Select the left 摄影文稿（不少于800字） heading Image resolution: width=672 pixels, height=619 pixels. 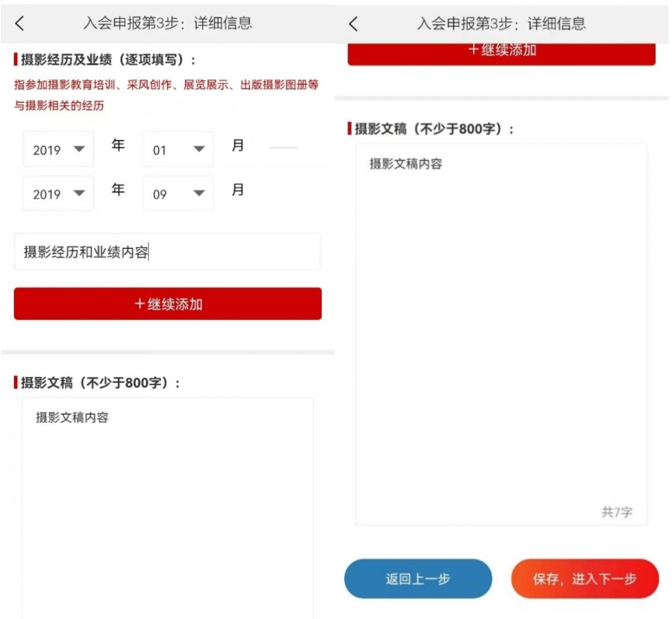pyautogui.click(x=100, y=382)
